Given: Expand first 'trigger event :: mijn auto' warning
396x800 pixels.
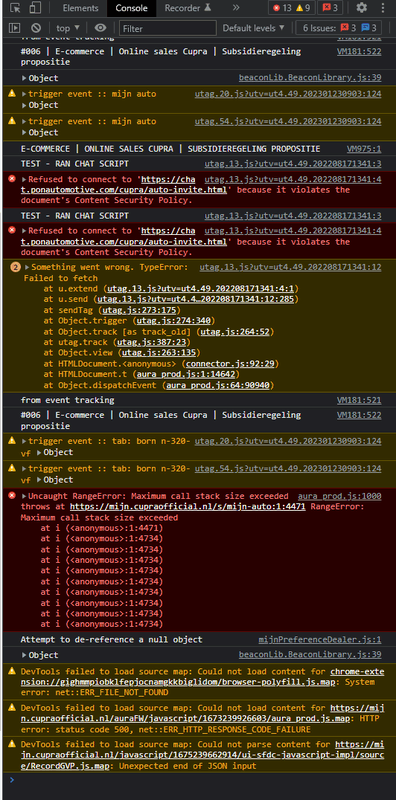Looking at the screenshot, I should pyautogui.click(x=24, y=94).
